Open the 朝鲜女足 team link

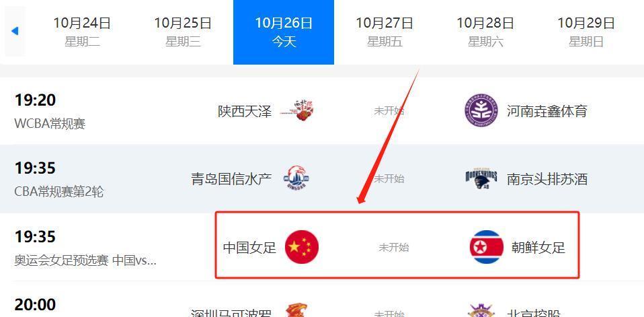tap(538, 248)
